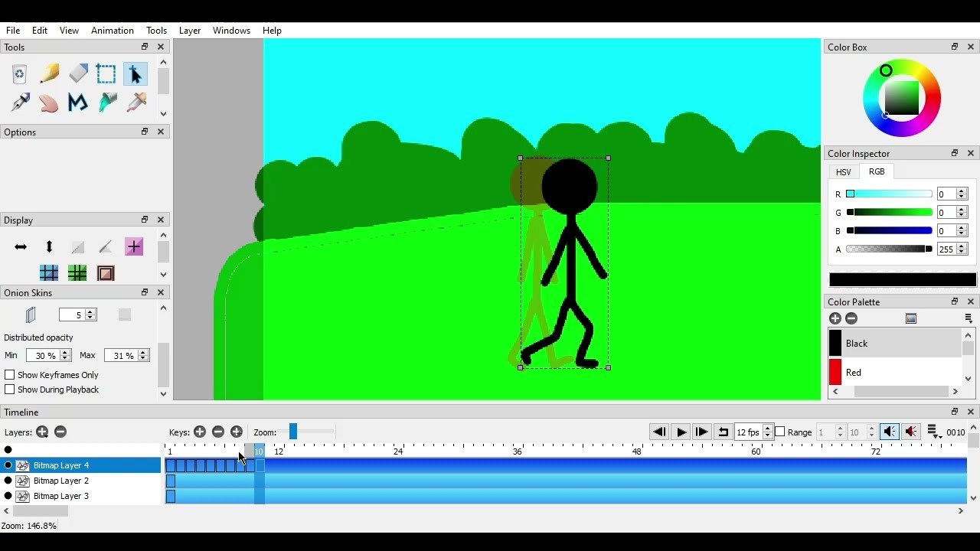Open the Help menu
Image resolution: width=980 pixels, height=551 pixels.
[272, 31]
